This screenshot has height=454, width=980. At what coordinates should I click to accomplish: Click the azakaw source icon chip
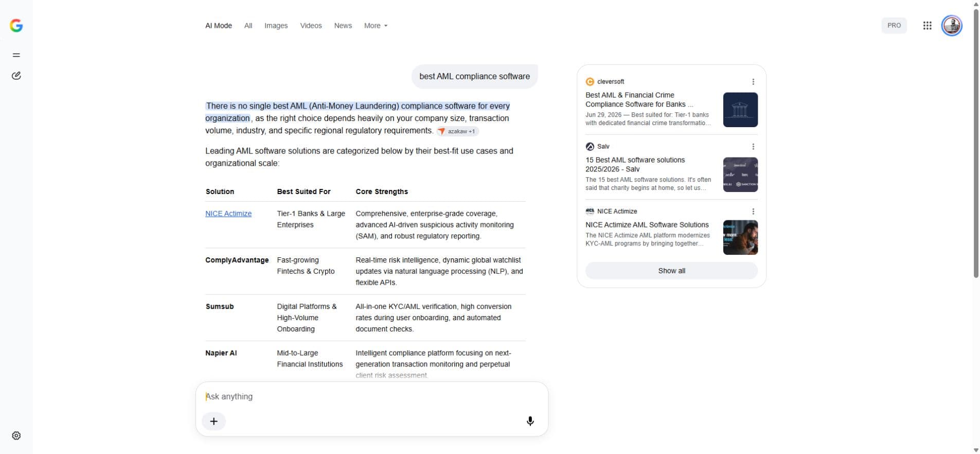[457, 131]
